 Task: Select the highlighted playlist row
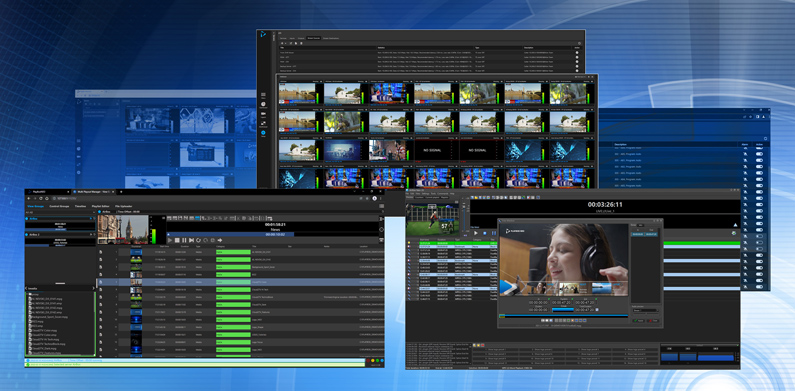tap(240, 281)
